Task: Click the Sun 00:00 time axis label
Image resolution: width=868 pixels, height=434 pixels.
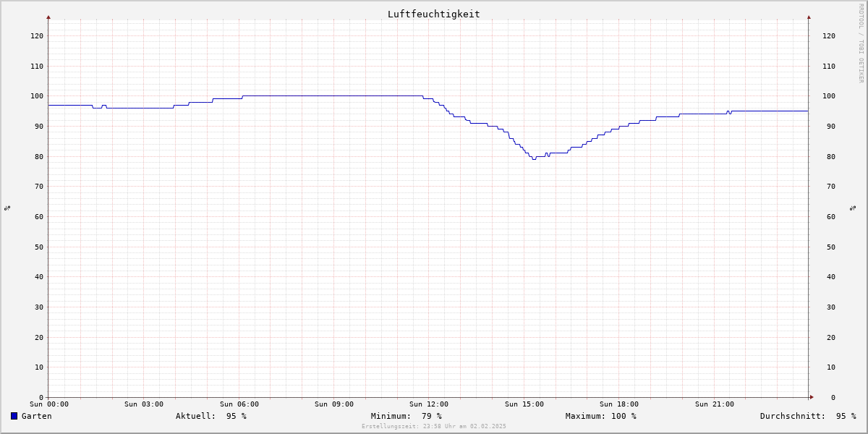Action: tap(49, 404)
